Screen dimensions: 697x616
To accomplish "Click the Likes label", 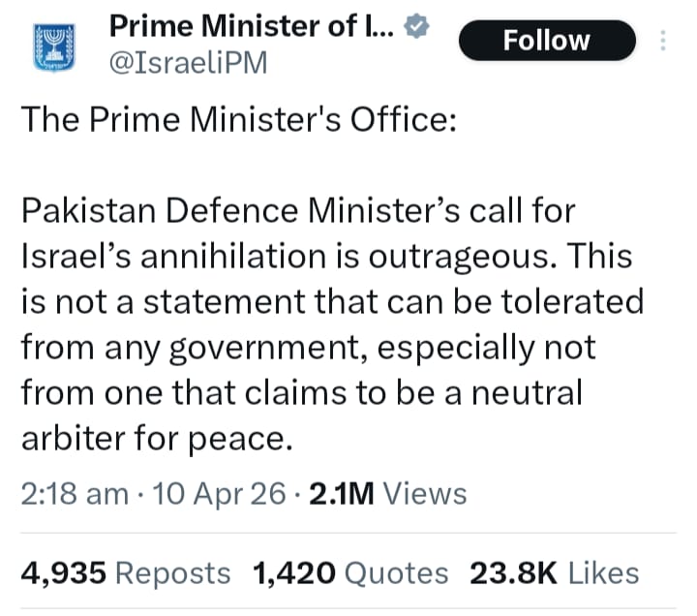I will (x=603, y=572).
